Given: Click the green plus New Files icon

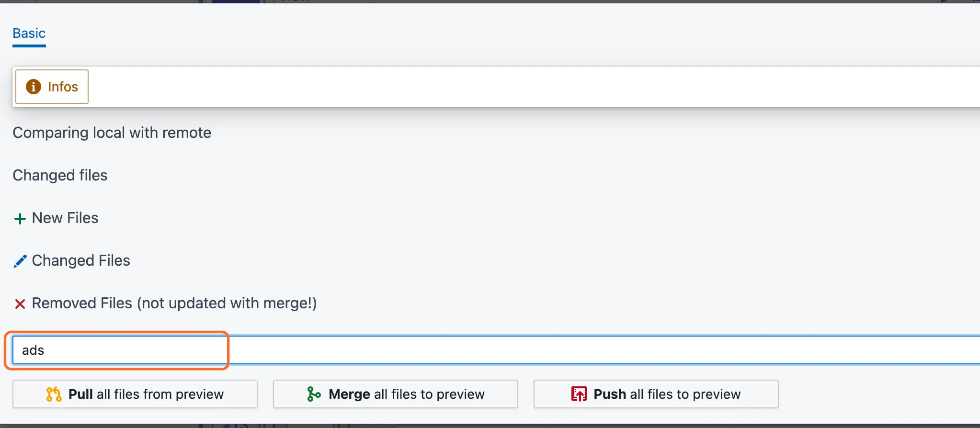Looking at the screenshot, I should (20, 219).
